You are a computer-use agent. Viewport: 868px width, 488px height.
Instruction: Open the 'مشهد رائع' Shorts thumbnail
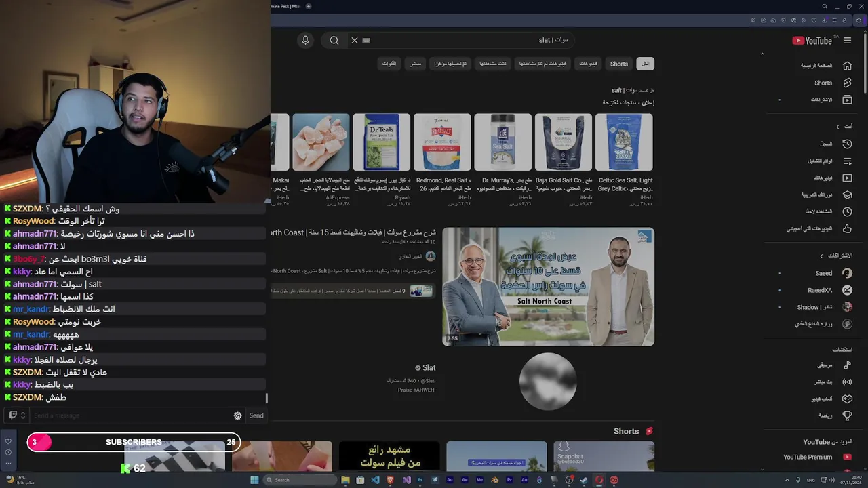389,456
